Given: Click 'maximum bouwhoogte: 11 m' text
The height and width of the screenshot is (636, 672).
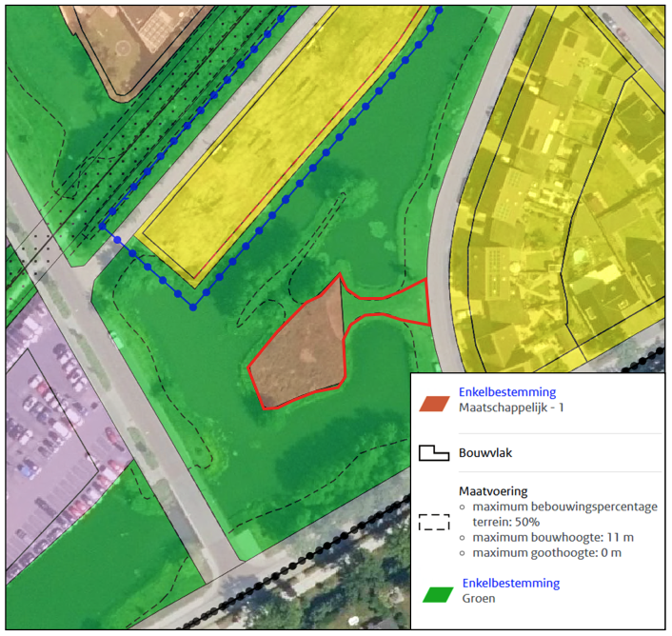Looking at the screenshot, I should click(553, 537).
